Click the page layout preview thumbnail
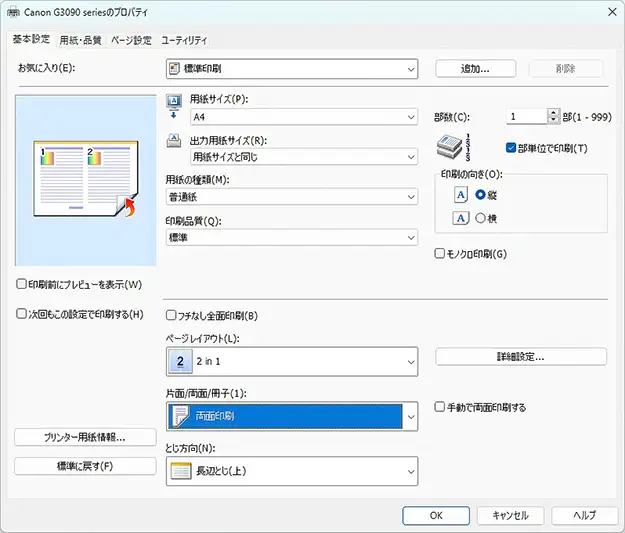This screenshot has width=625, height=533. 86,179
